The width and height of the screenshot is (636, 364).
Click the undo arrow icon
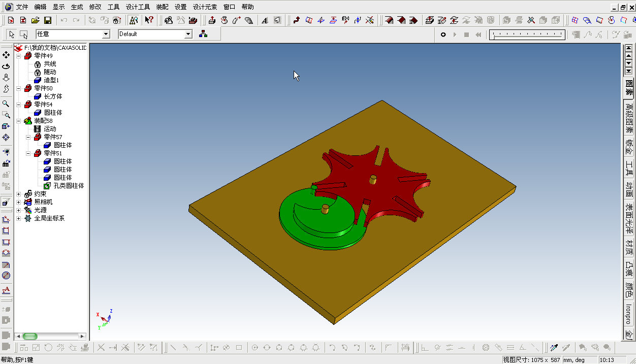[x=63, y=20]
